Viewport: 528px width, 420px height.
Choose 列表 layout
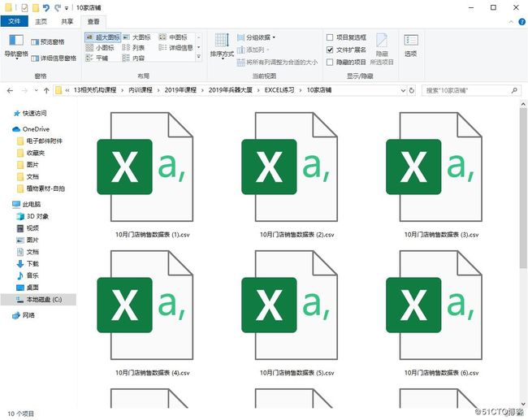133,48
